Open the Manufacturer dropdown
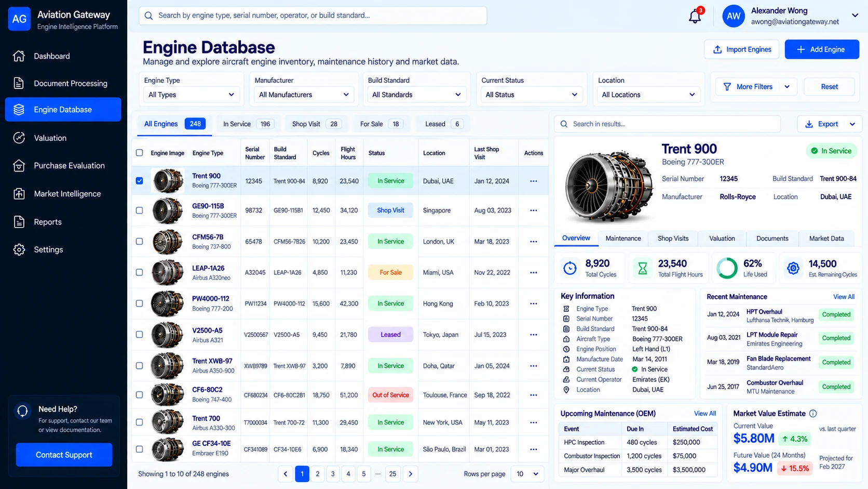This screenshot has width=868, height=489. (304, 95)
